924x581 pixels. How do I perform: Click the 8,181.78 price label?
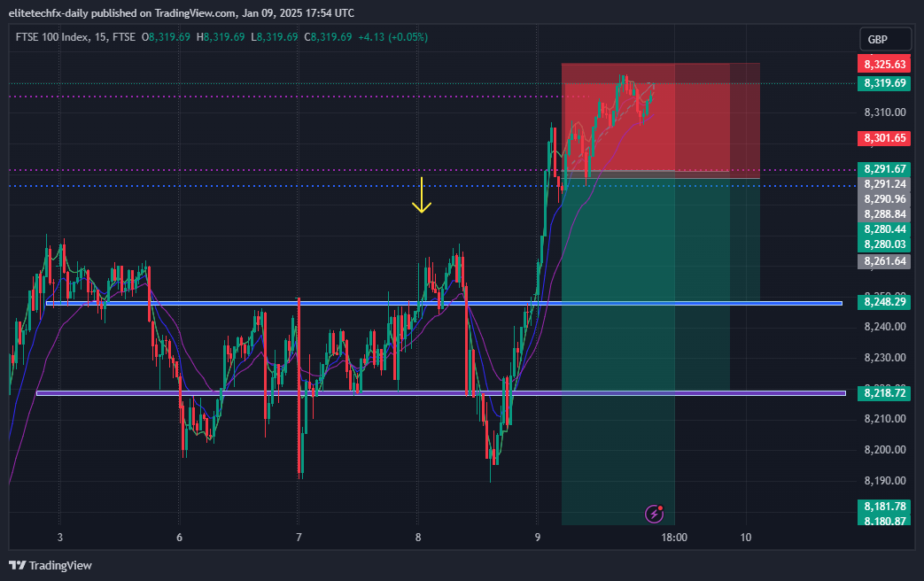(884, 507)
